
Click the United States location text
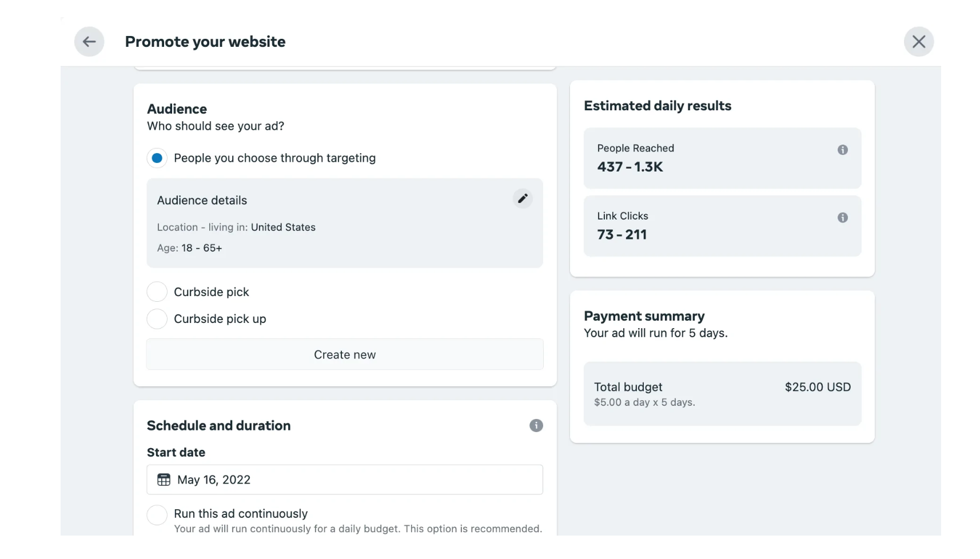[x=283, y=227]
